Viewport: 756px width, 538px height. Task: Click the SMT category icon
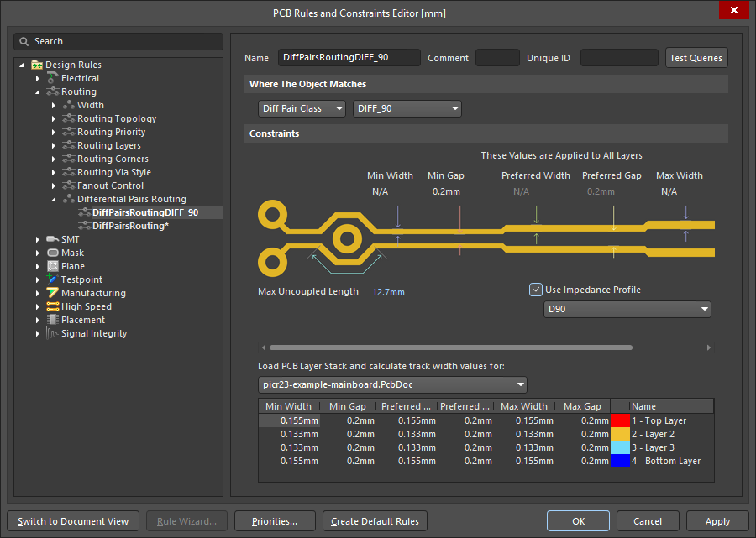pos(53,239)
